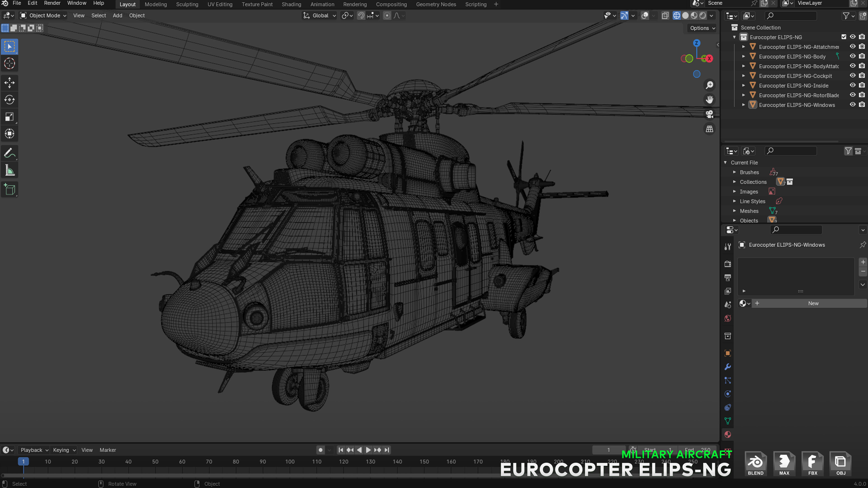Jump to the first frame
Image resolution: width=868 pixels, height=488 pixels.
[x=341, y=450]
